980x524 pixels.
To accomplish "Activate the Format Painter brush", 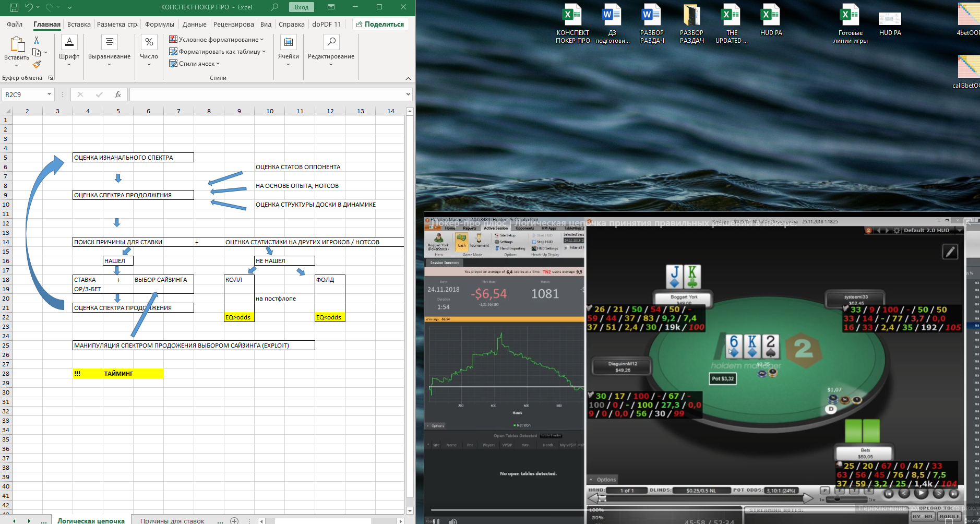I will [37, 64].
